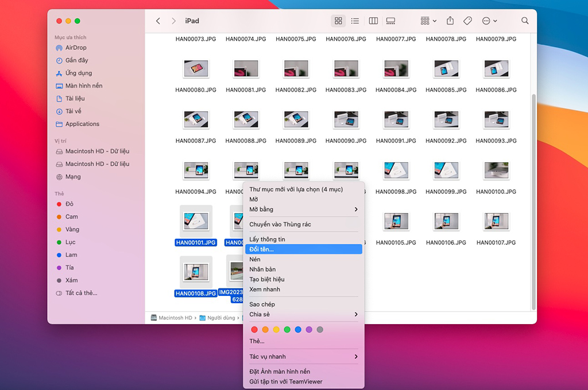Click the search magnifier icon

pos(525,21)
